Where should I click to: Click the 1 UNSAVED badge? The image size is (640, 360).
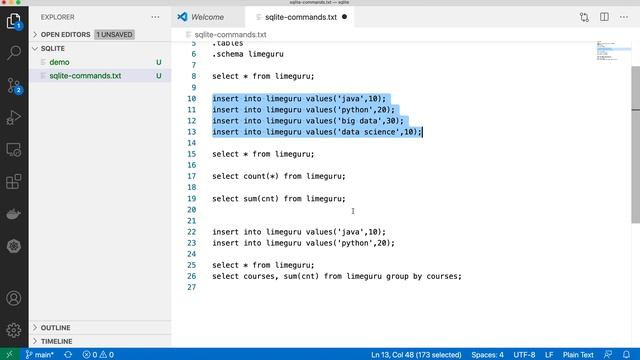click(x=114, y=35)
